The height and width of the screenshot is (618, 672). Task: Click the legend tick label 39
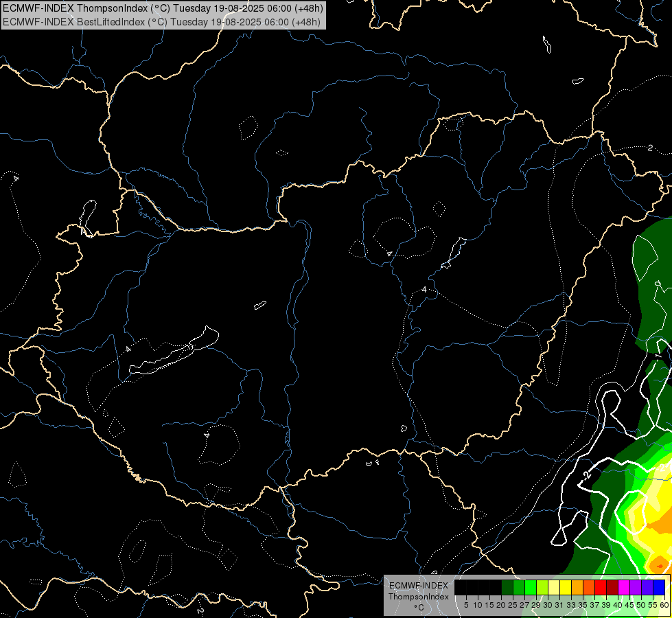click(x=606, y=605)
